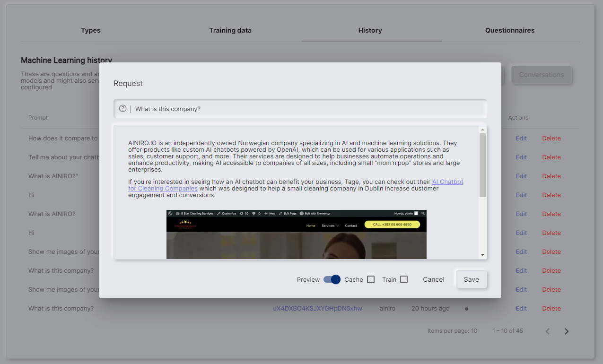Delete the 'How does it compare to' row

551,139
